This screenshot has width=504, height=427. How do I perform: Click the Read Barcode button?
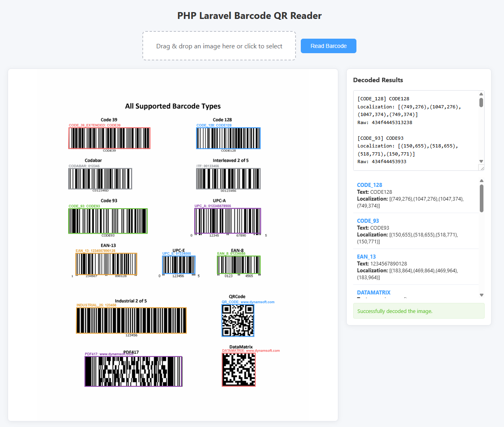(x=329, y=46)
